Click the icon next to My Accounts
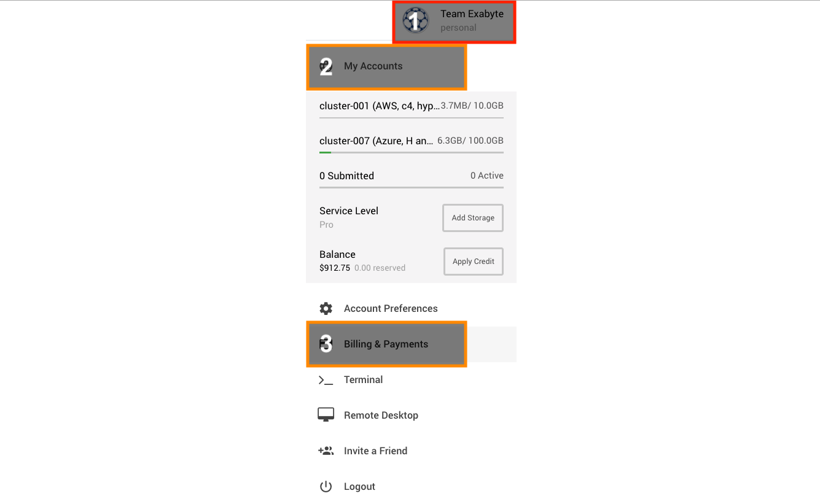Screen dimensions: 820x504 [326, 66]
